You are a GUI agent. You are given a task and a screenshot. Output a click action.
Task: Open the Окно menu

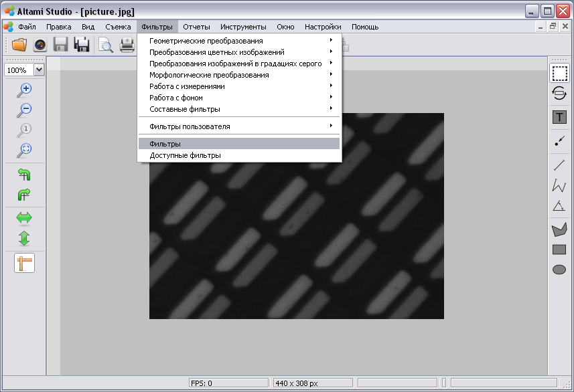pyautogui.click(x=285, y=27)
